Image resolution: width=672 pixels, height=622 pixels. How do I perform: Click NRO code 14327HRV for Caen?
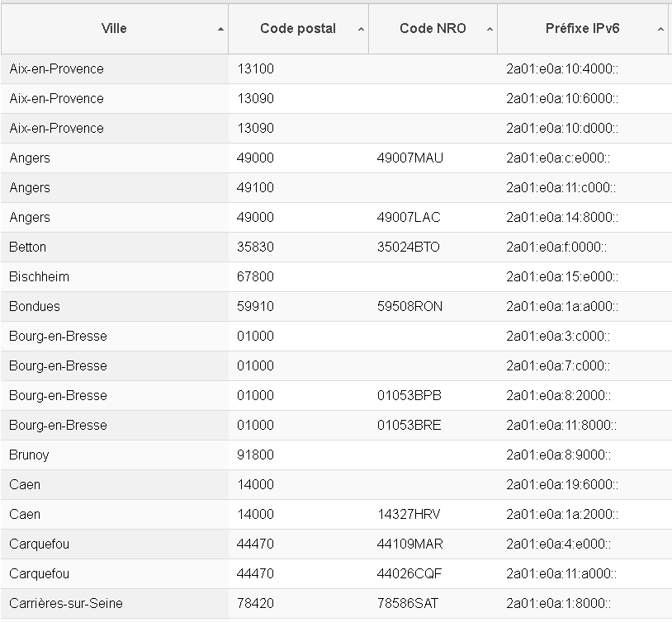[x=409, y=514]
